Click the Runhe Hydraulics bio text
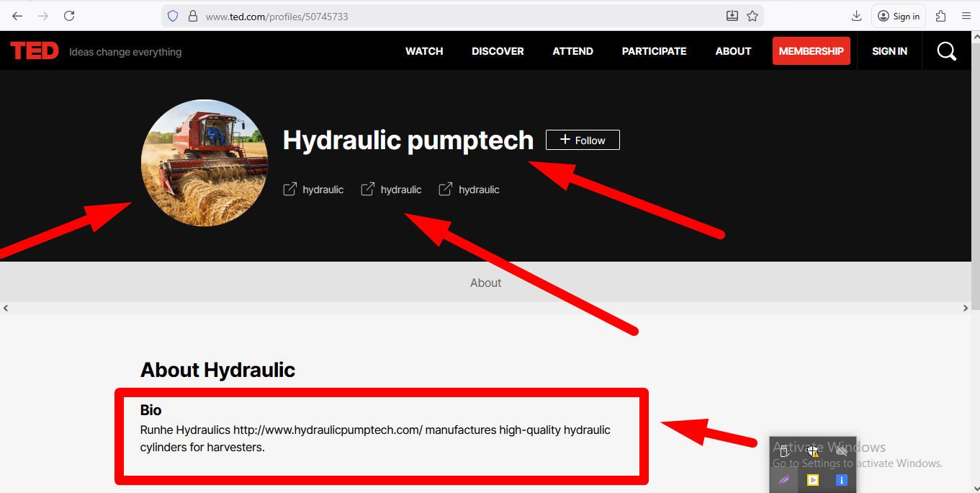The height and width of the screenshot is (493, 980). (x=375, y=438)
